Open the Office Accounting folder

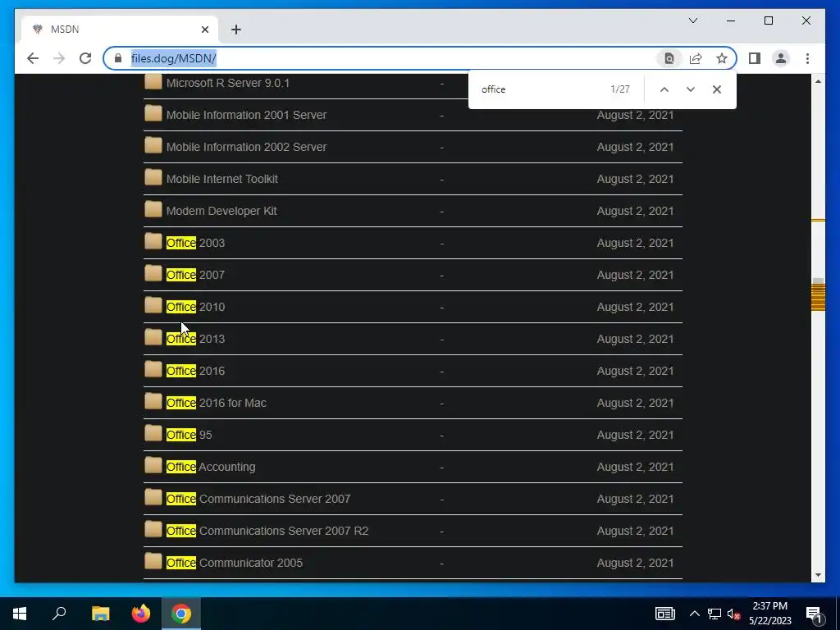coord(211,467)
